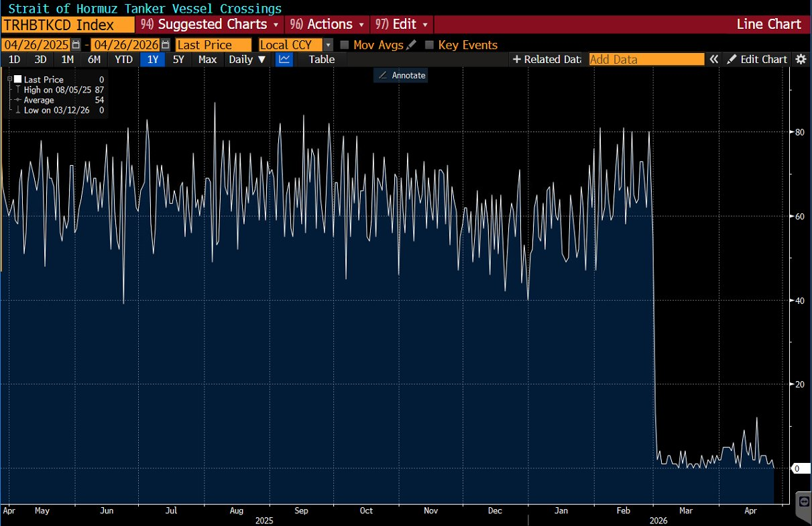This screenshot has width=812, height=526.
Task: Open the start date calendar picker icon
Action: (76, 45)
